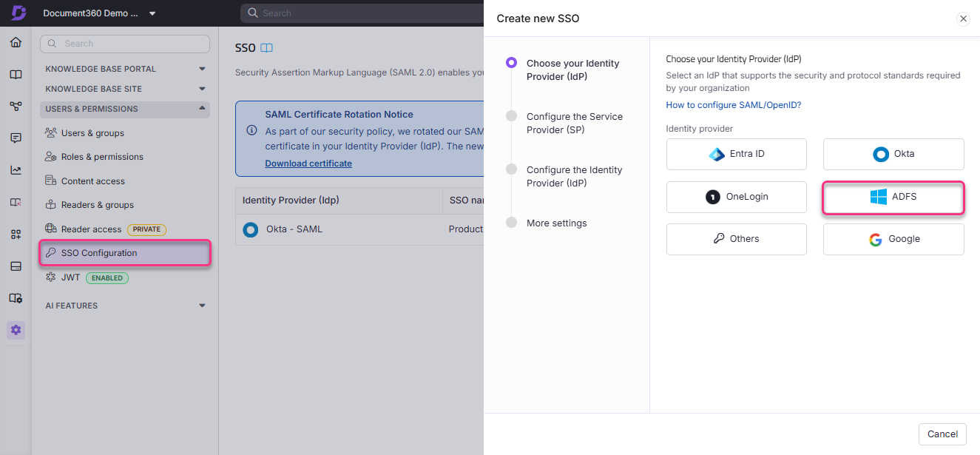Select the More settings step indicator

tap(556, 223)
